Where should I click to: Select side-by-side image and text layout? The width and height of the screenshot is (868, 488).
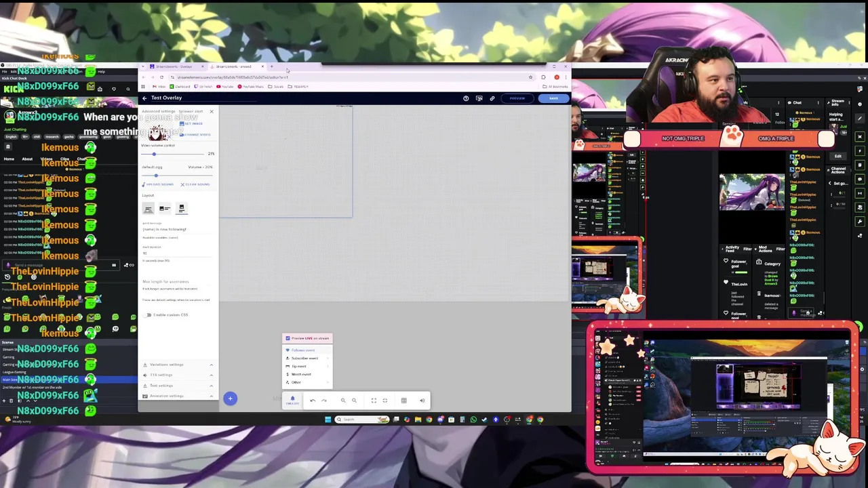(x=165, y=209)
